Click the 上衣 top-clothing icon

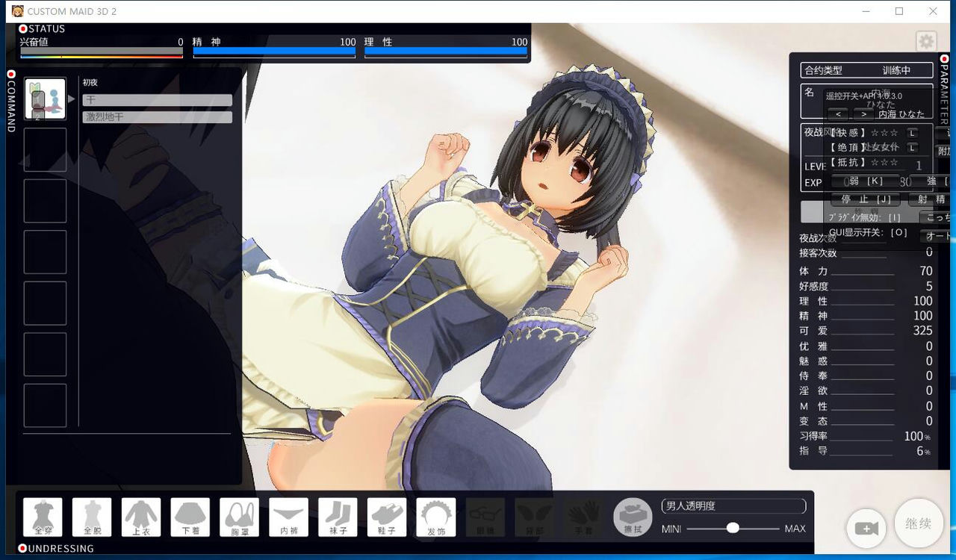(x=140, y=517)
